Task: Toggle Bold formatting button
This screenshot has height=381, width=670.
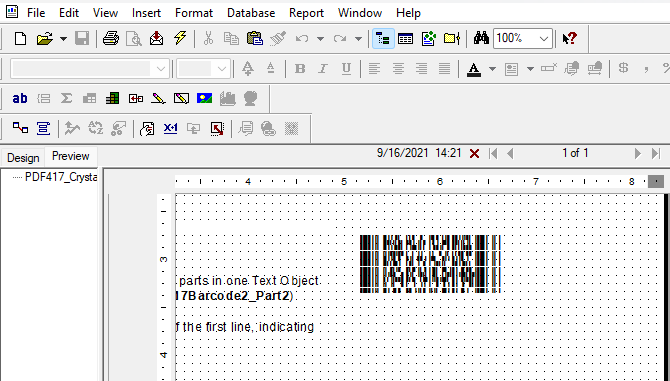Action: tap(300, 69)
